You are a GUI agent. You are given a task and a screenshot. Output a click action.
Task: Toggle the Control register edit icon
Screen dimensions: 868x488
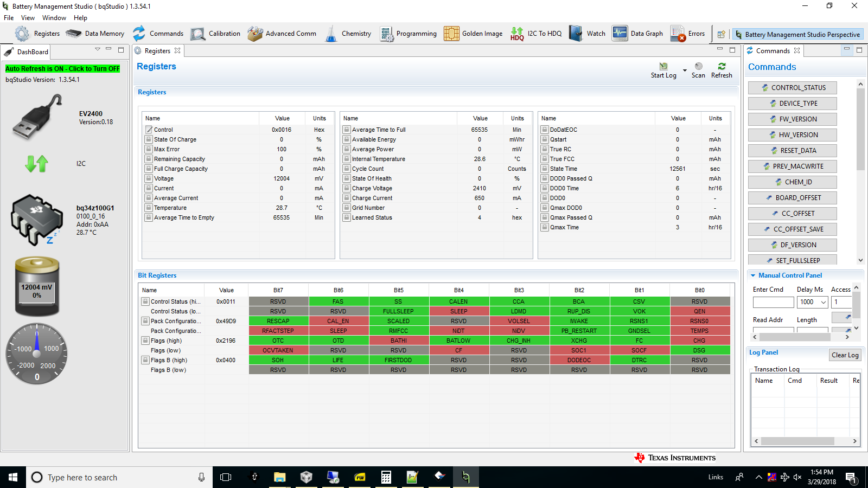tap(149, 130)
